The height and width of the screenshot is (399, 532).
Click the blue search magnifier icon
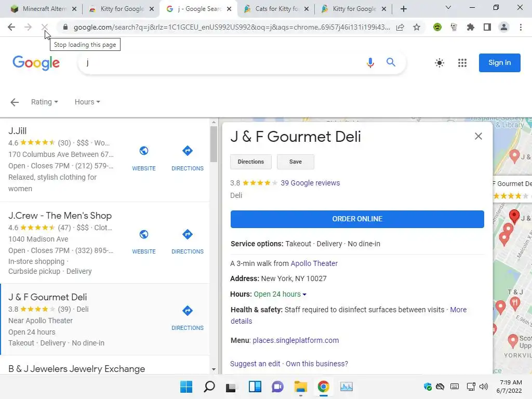click(391, 62)
